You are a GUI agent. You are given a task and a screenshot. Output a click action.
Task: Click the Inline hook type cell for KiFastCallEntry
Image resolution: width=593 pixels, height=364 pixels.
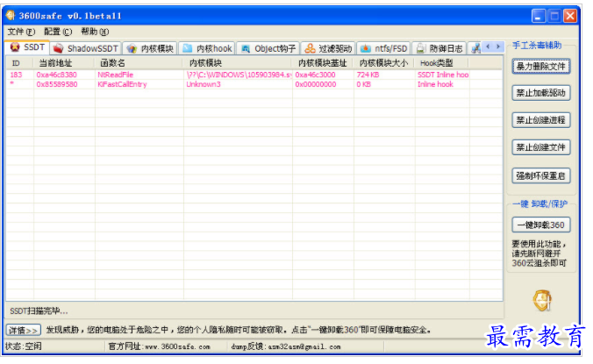click(435, 84)
